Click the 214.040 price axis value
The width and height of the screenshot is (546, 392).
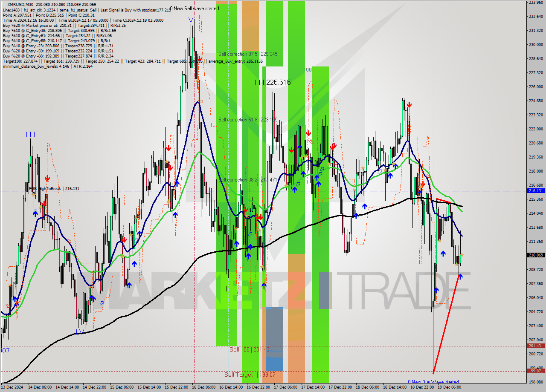point(536,213)
